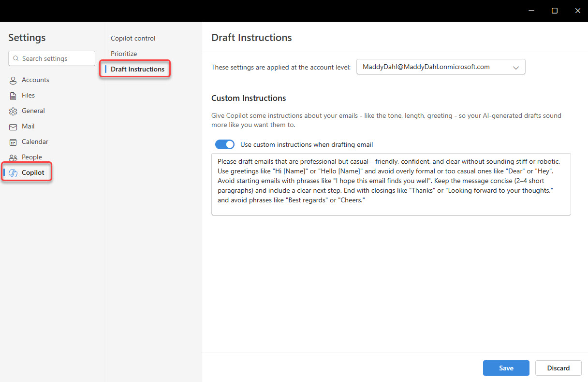Click the General gear icon
Viewport: 588px width, 382px height.
(13, 111)
